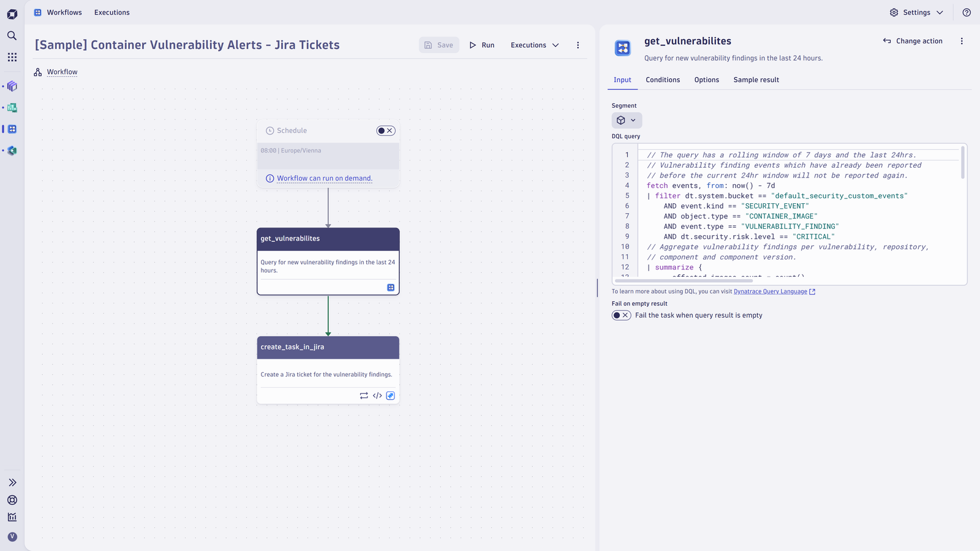Open the purple cube app in sidebar
The height and width of the screenshot is (551, 980).
tap(12, 86)
